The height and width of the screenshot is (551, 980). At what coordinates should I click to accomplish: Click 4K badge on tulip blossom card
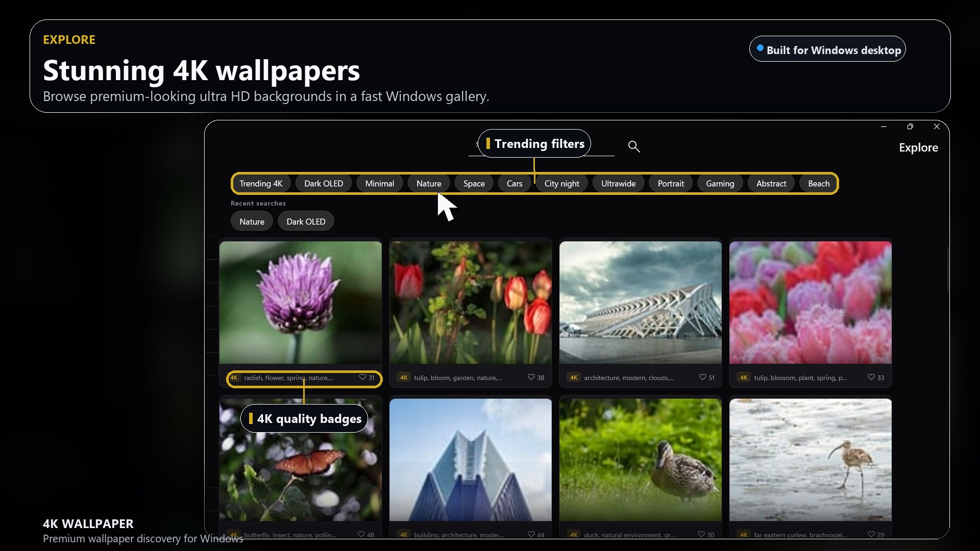(x=744, y=378)
